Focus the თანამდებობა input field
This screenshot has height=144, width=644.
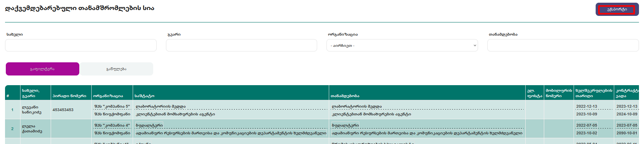pyautogui.click(x=563, y=45)
